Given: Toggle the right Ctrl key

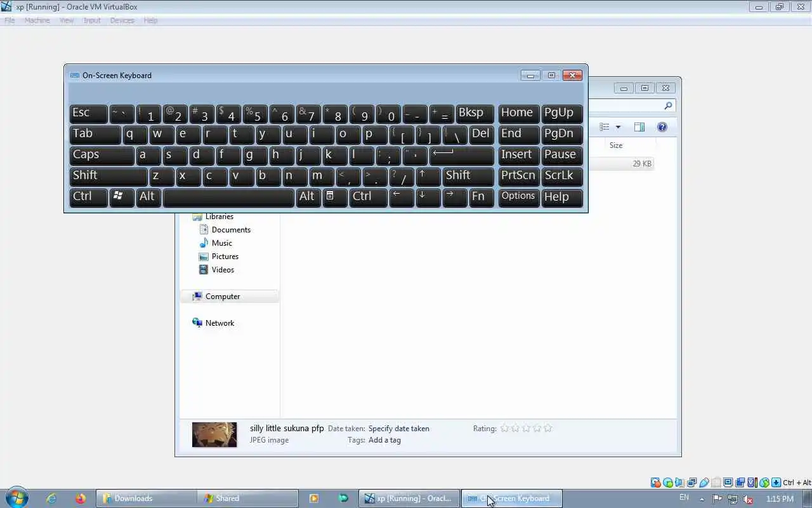Looking at the screenshot, I should point(369,197).
